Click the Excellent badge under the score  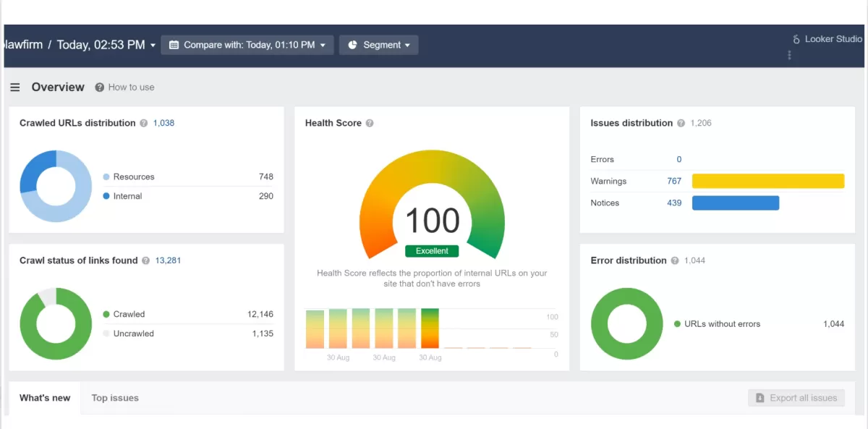point(432,251)
